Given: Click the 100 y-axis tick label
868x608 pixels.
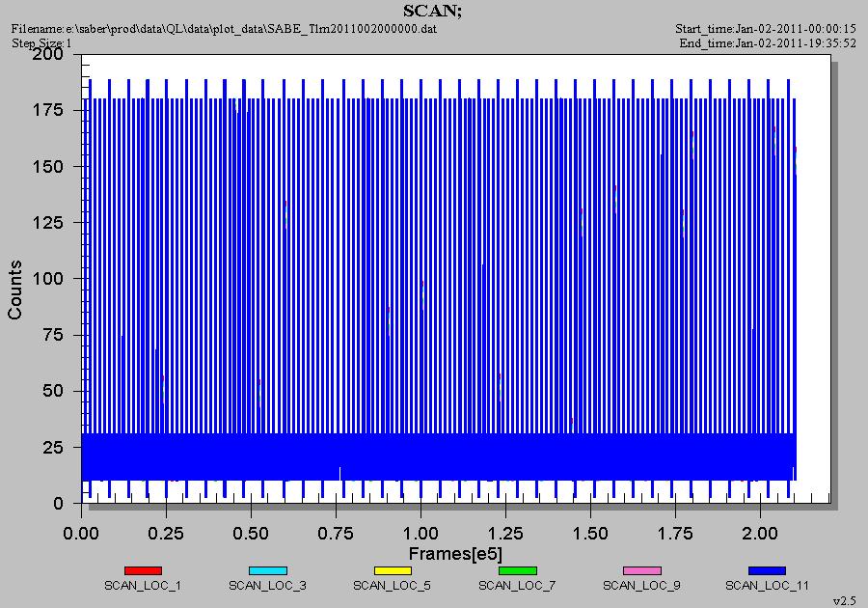Looking at the screenshot, I should [x=47, y=278].
